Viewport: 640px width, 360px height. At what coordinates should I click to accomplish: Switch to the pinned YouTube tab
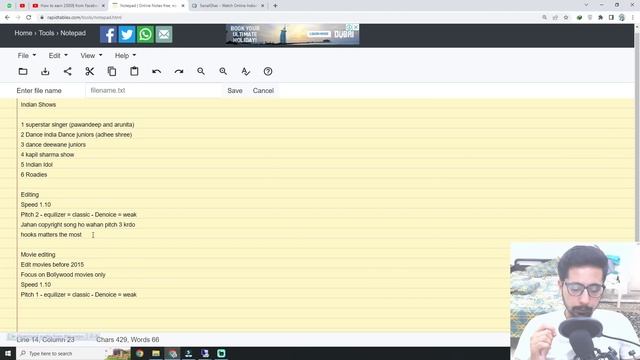tap(22, 6)
